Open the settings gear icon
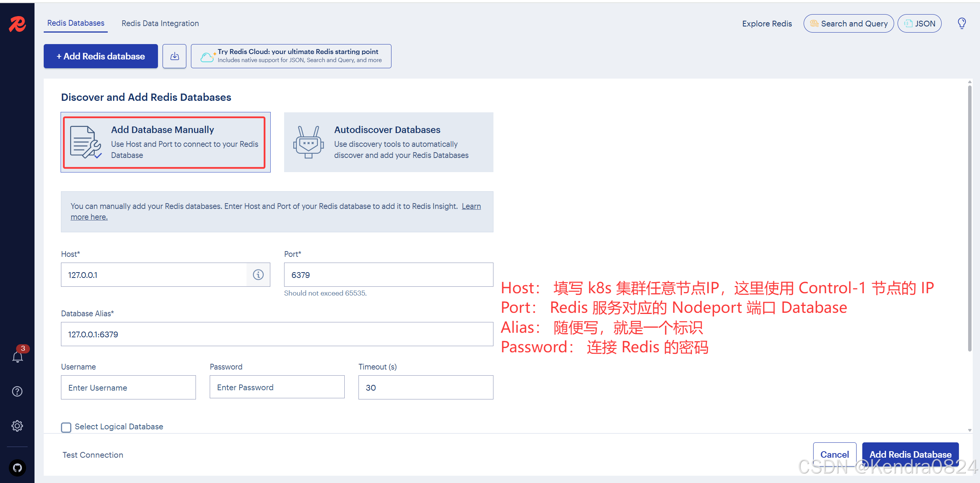Viewport: 980px width, 483px height. coord(17,426)
